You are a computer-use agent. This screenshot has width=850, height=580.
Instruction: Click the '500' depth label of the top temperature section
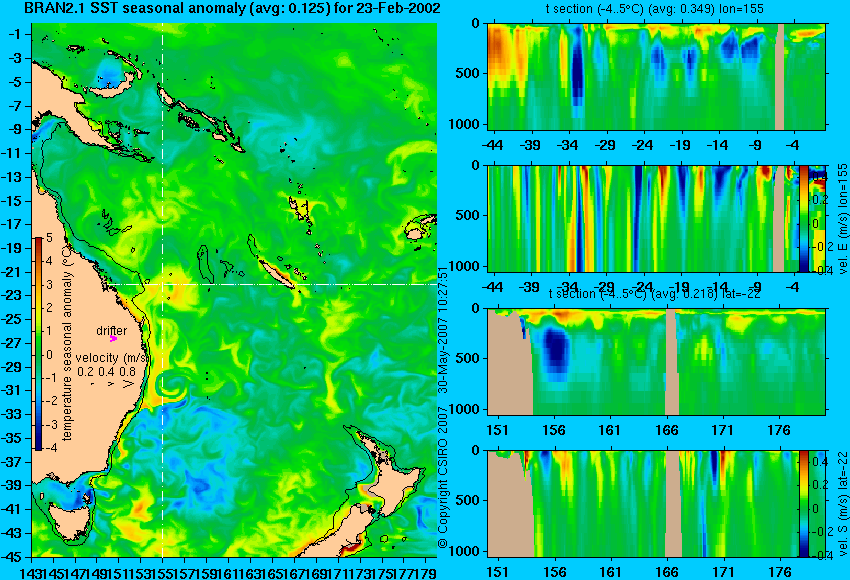[468, 73]
